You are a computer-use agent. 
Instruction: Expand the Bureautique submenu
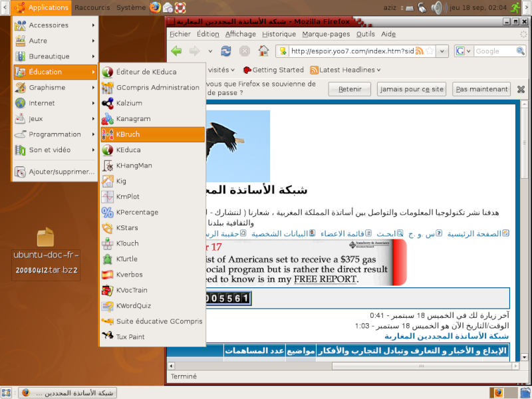coord(55,57)
